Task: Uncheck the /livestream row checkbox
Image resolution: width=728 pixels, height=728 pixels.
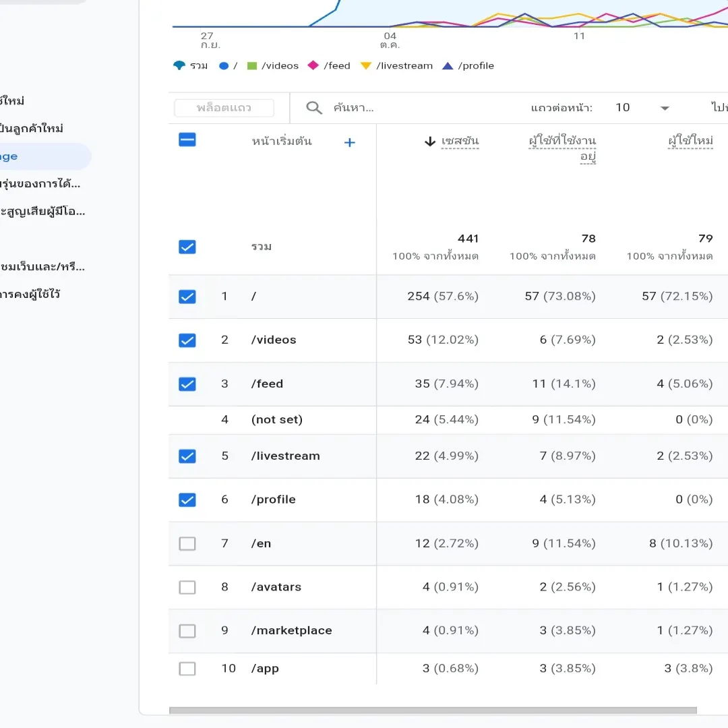Action: pyautogui.click(x=187, y=456)
